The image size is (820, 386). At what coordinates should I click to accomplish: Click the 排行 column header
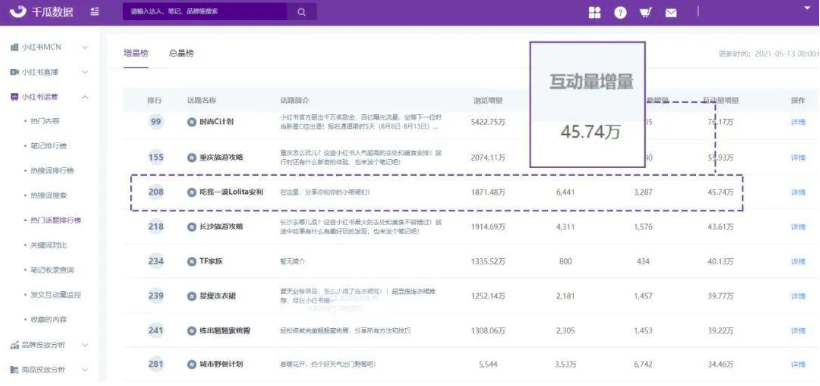[x=154, y=100]
